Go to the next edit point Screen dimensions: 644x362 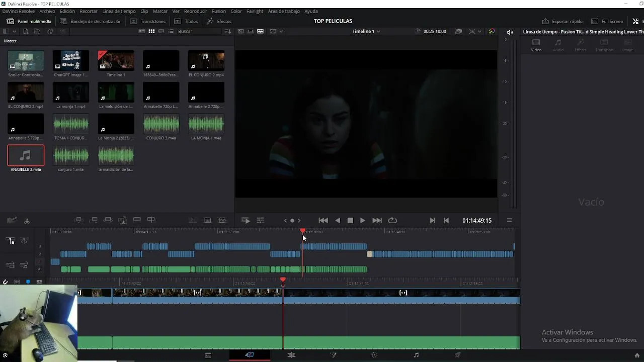pos(432,220)
